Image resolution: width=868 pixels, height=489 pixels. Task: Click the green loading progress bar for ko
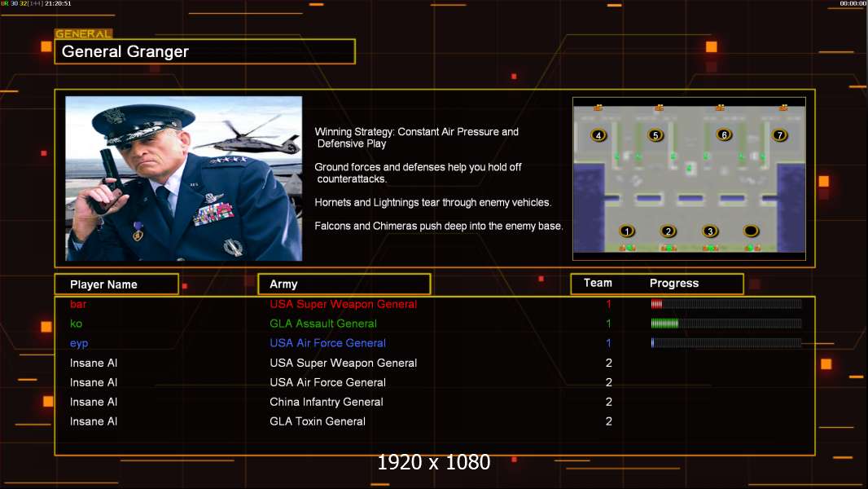pos(726,323)
